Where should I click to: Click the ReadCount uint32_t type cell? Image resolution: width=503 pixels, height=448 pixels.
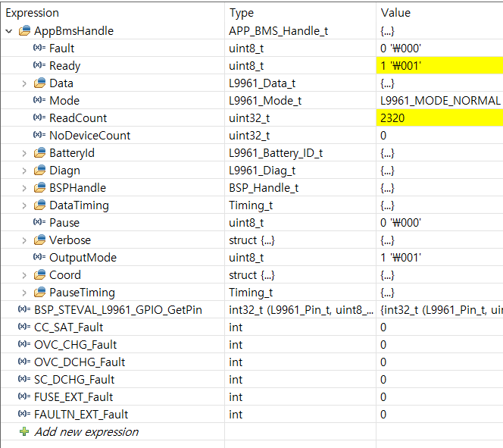coord(249,118)
